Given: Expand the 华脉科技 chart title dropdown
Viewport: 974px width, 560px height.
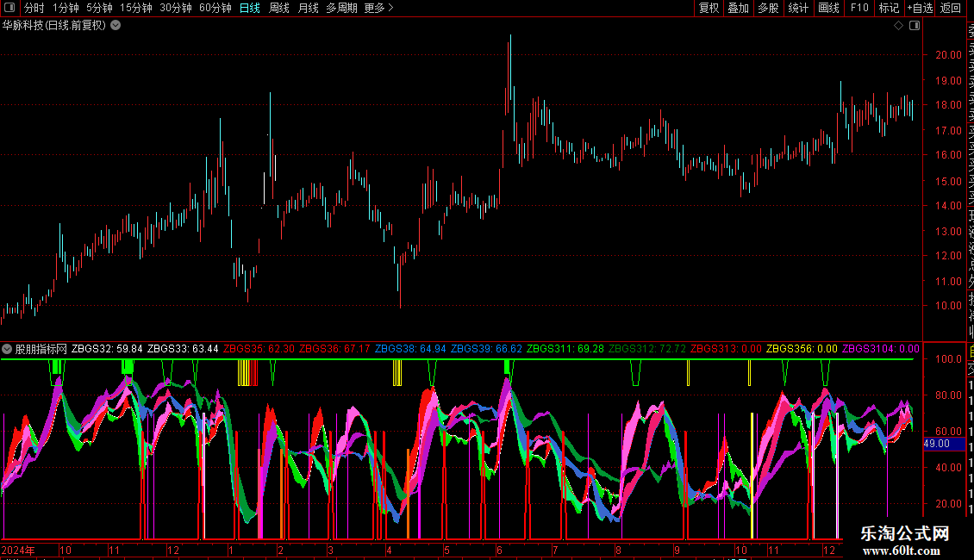Looking at the screenshot, I should (x=116, y=26).
